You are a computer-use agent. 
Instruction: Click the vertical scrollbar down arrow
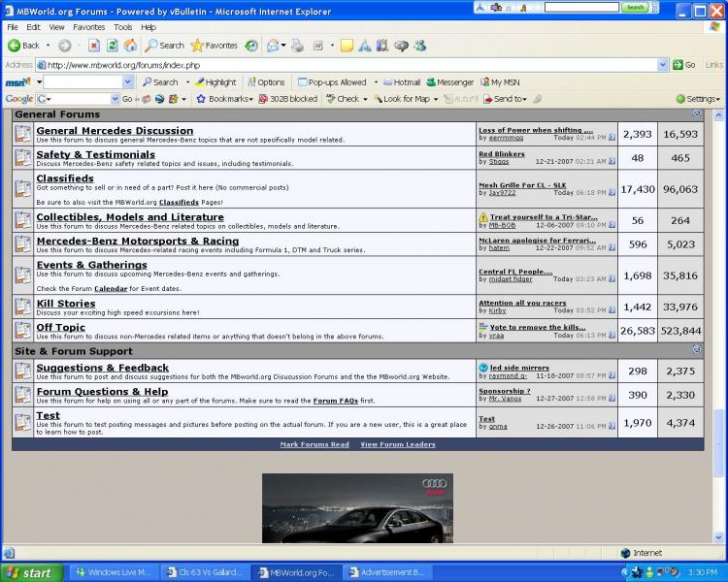tap(719, 537)
